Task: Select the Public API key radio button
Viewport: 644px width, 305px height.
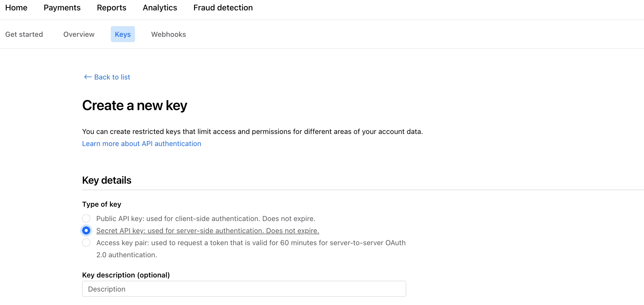Action: click(86, 218)
